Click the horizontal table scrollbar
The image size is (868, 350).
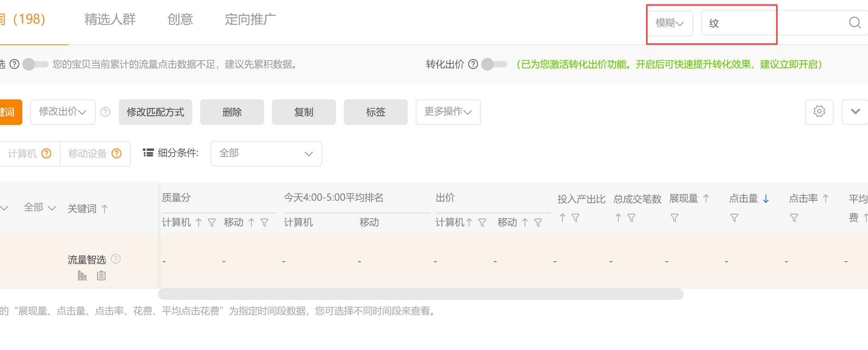click(421, 294)
